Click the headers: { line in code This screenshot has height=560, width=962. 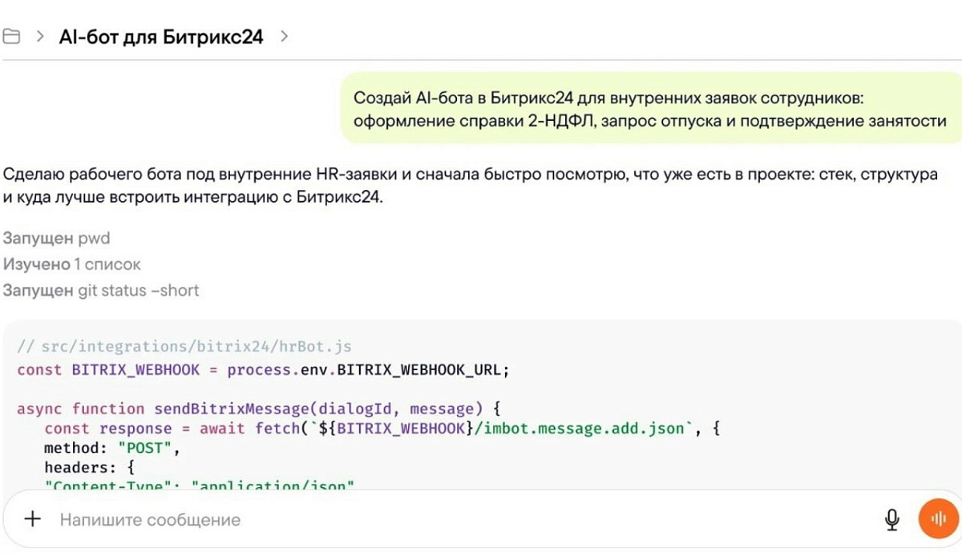click(x=88, y=468)
